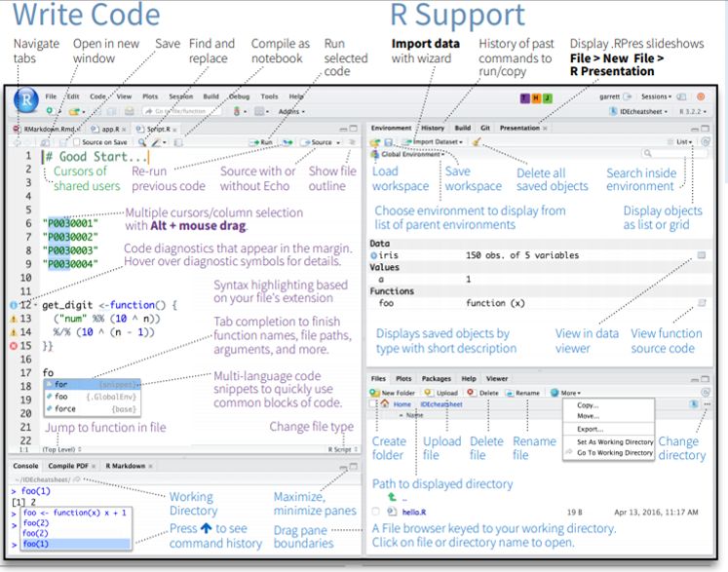Select Export... from the More menu

(x=590, y=429)
